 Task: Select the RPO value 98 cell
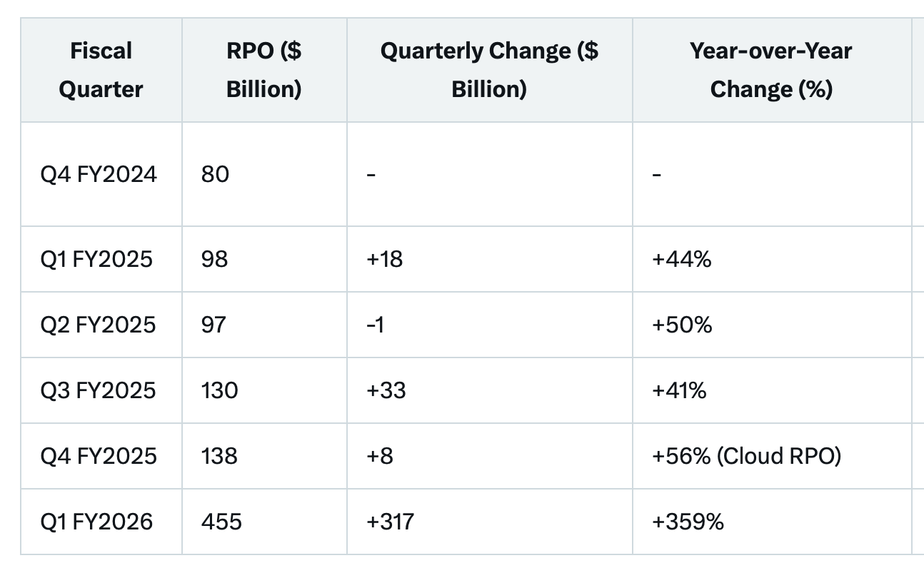(x=215, y=258)
